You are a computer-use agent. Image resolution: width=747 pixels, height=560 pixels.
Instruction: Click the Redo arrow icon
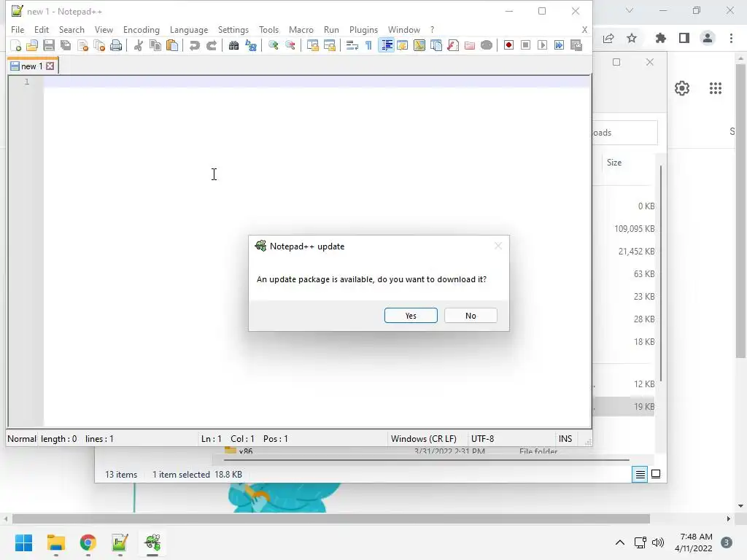coord(212,45)
